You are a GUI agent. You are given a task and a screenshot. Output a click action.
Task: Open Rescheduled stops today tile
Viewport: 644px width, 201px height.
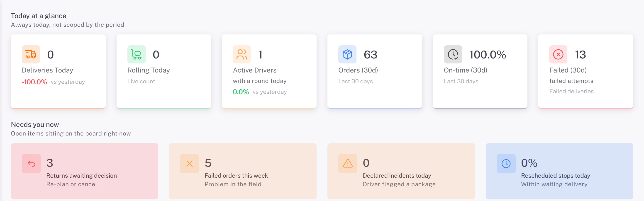pyautogui.click(x=559, y=171)
